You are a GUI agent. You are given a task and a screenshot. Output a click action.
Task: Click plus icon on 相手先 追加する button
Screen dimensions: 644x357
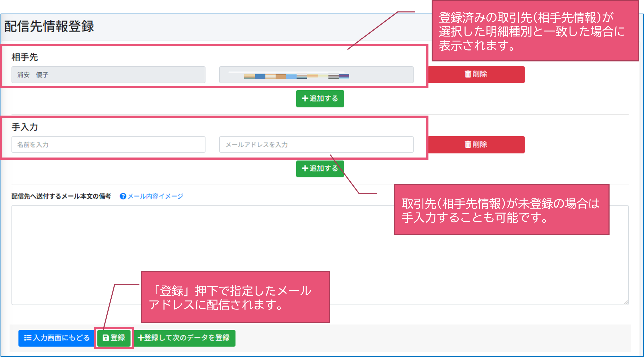pyautogui.click(x=305, y=98)
